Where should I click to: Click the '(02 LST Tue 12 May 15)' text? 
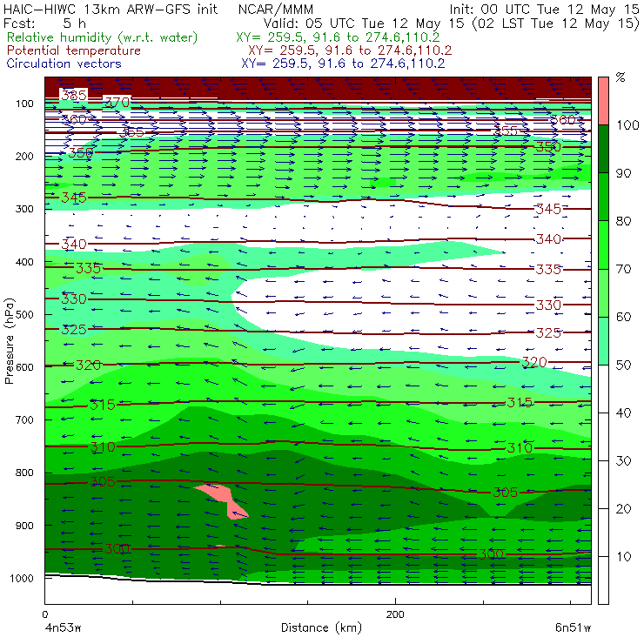(555, 23)
